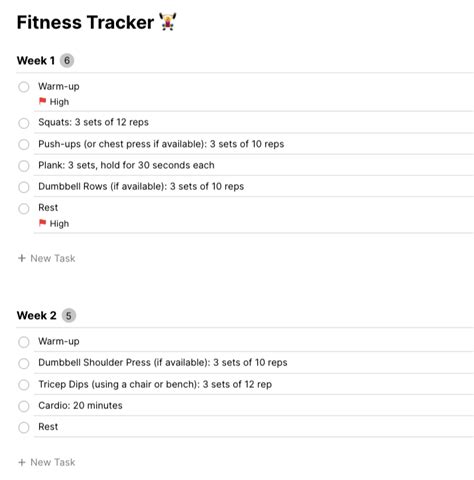
Task: Mark Week 1 Warm-up as complete
Action: (x=24, y=87)
